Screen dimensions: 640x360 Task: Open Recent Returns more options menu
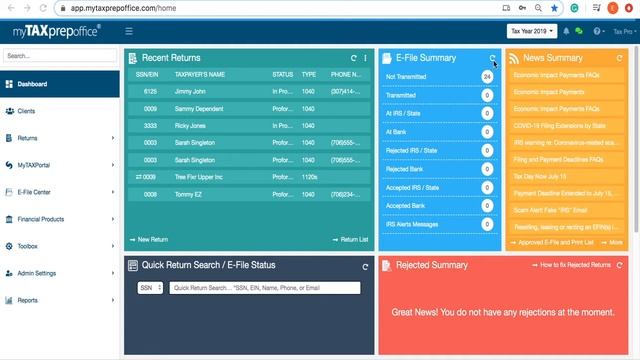(x=365, y=58)
